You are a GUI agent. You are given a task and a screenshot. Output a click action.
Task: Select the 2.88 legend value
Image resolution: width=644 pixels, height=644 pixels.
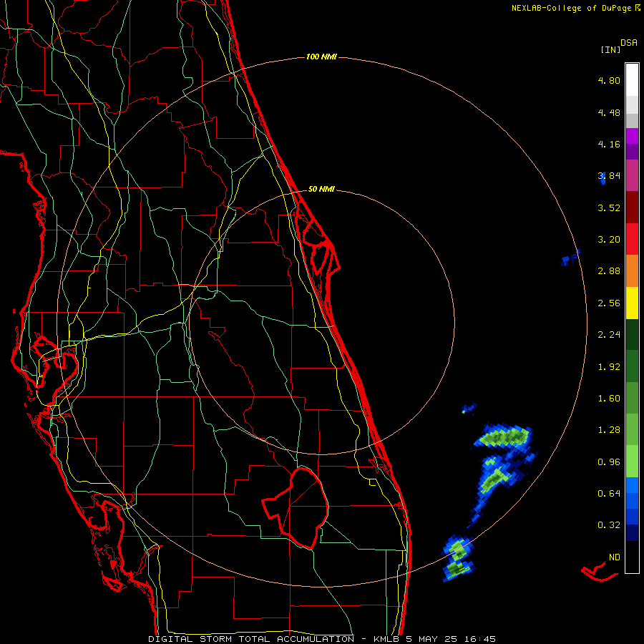[x=609, y=271]
